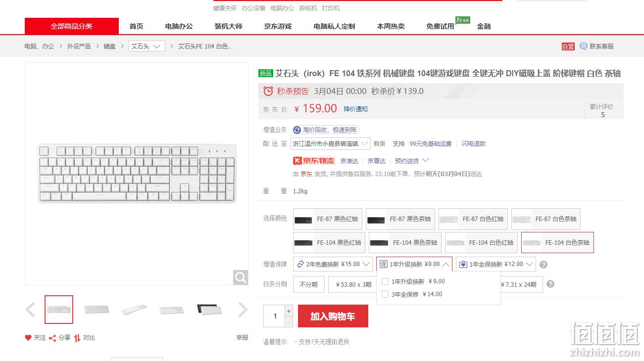
Task: Select color option FE-87 白色茶轴
Action: (x=546, y=219)
